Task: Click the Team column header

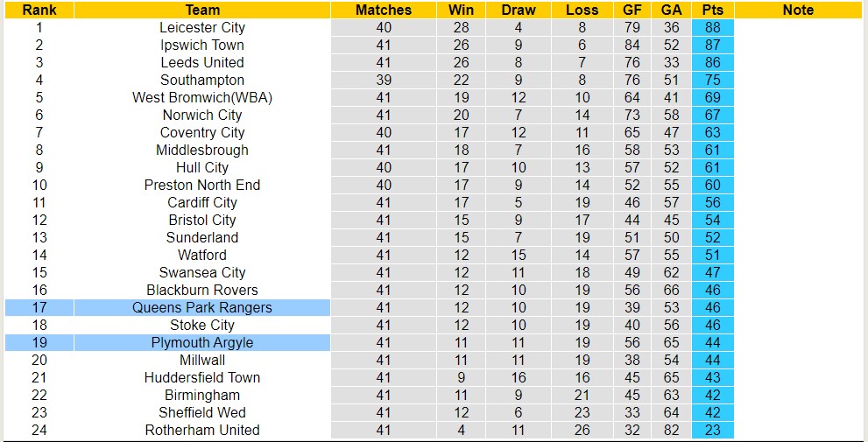Action: [202, 11]
